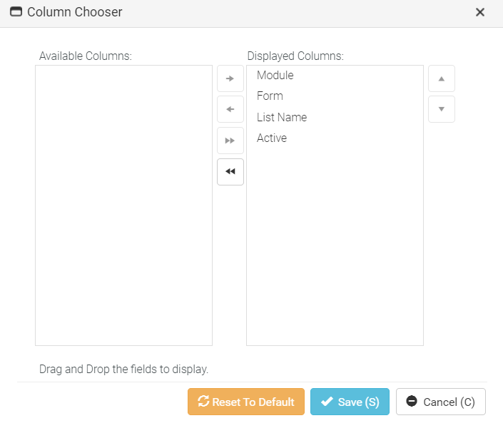Close the Column Chooser dialog
This screenshot has height=448, width=503.
[x=479, y=12]
